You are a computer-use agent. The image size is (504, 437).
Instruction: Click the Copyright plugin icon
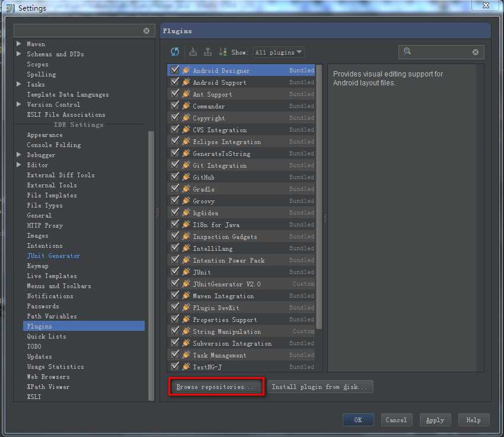pyautogui.click(x=186, y=117)
